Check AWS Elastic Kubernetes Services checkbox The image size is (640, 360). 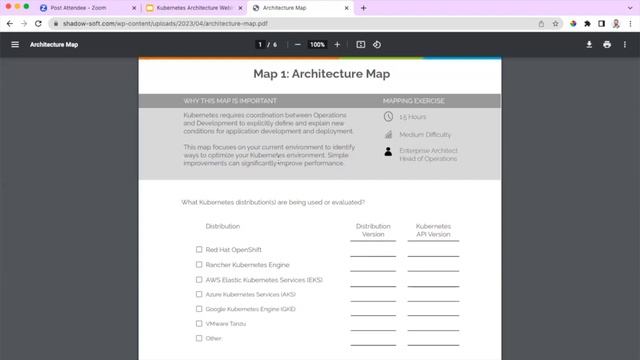click(x=199, y=280)
